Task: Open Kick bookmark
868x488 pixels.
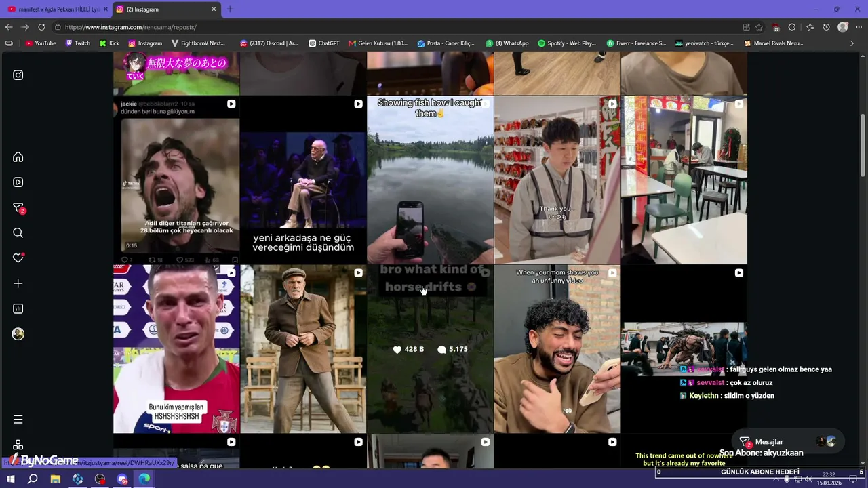Action: click(110, 43)
